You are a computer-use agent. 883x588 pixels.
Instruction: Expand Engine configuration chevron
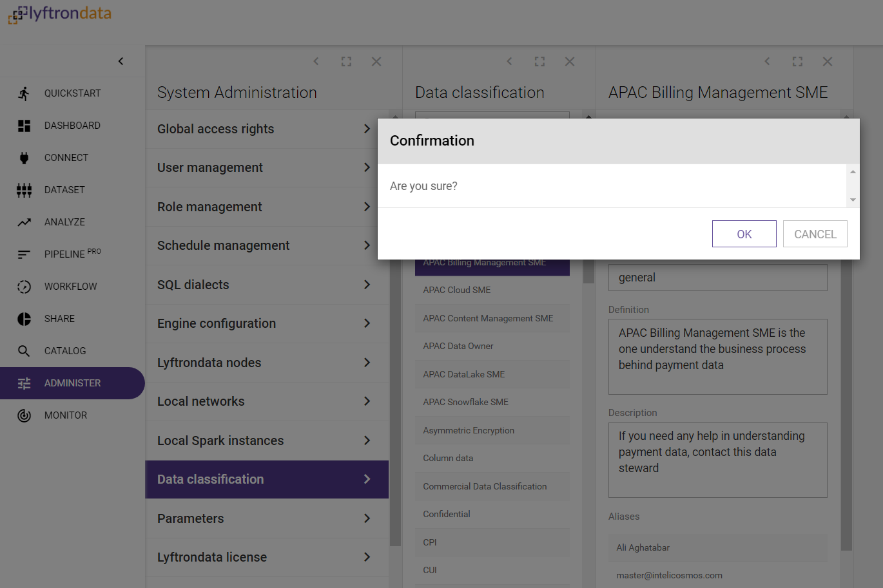(x=367, y=323)
